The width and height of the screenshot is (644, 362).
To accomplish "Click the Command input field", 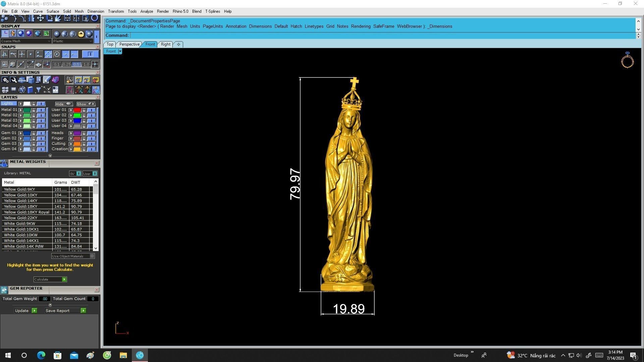I will [382, 35].
